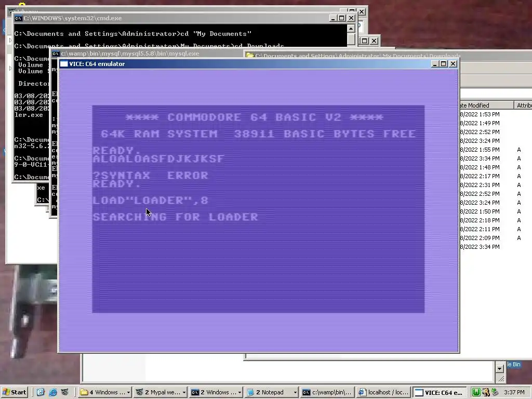Image resolution: width=532 pixels, height=399 pixels.
Task: Click the taskbar clock showing 3:37 PM
Action: coord(514,392)
